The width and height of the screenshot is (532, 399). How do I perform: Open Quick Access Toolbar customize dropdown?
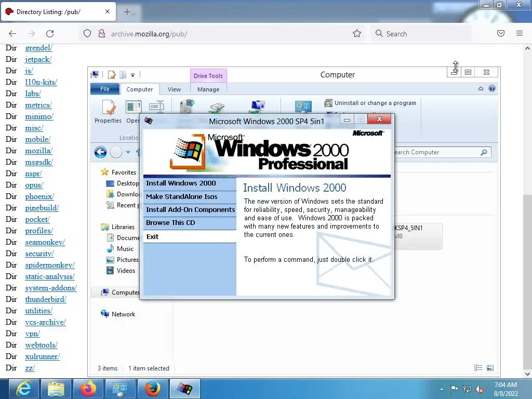point(132,75)
